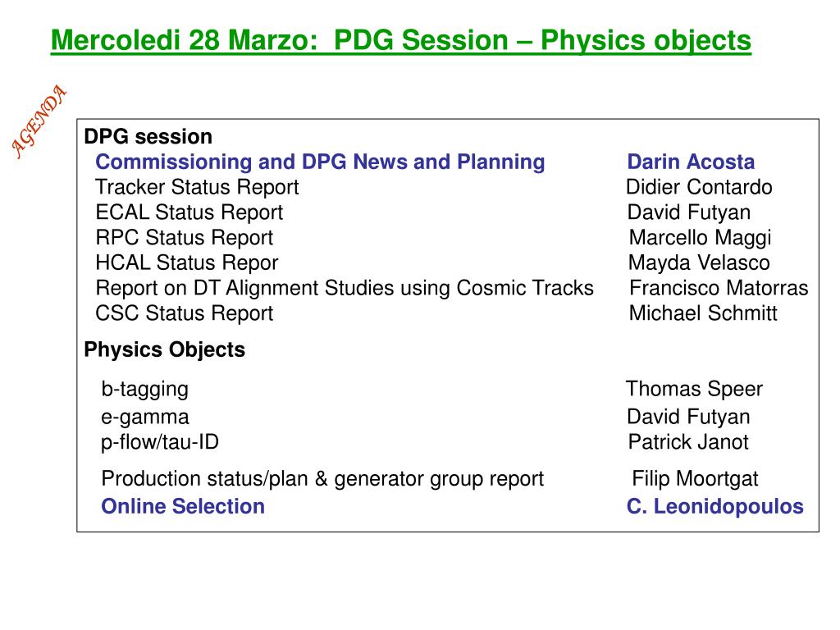Select the rotated AGENDA label
840x630 pixels.
tap(39, 121)
